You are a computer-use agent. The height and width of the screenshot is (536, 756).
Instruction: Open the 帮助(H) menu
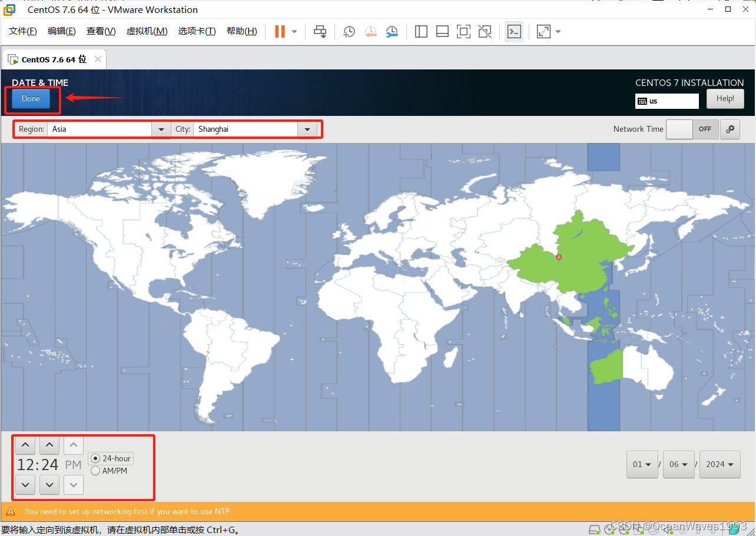coord(241,31)
